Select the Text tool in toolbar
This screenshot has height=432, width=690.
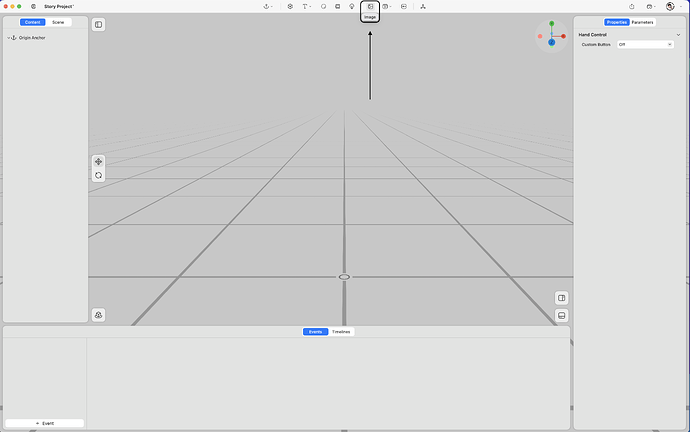tap(305, 6)
